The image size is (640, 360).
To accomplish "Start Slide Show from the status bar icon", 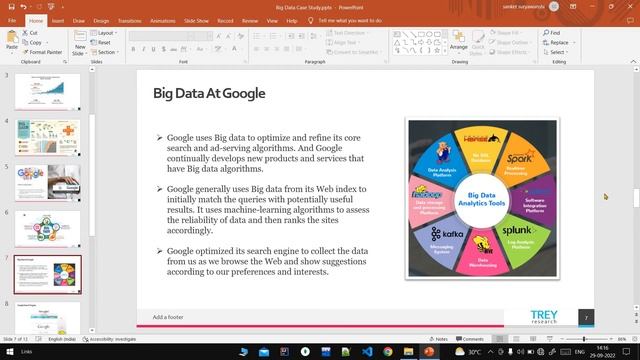I will (550, 339).
